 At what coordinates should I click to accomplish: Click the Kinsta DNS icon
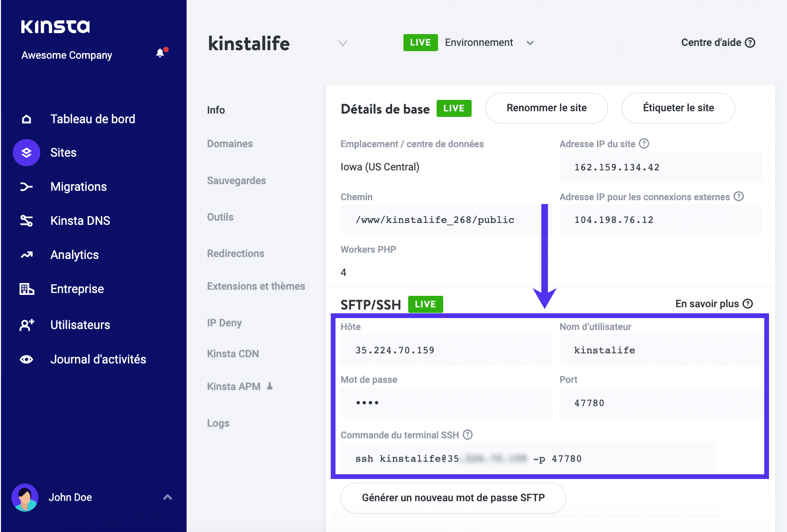(x=27, y=221)
